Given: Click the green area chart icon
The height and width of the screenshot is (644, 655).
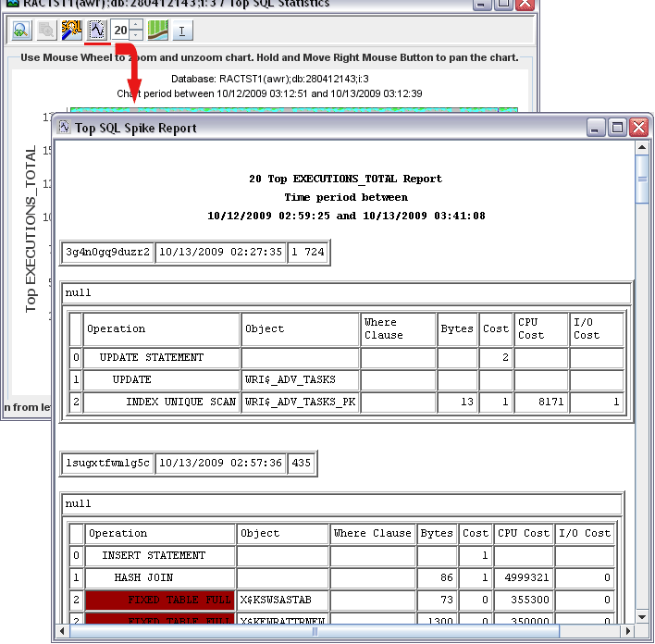Looking at the screenshot, I should click(x=158, y=31).
